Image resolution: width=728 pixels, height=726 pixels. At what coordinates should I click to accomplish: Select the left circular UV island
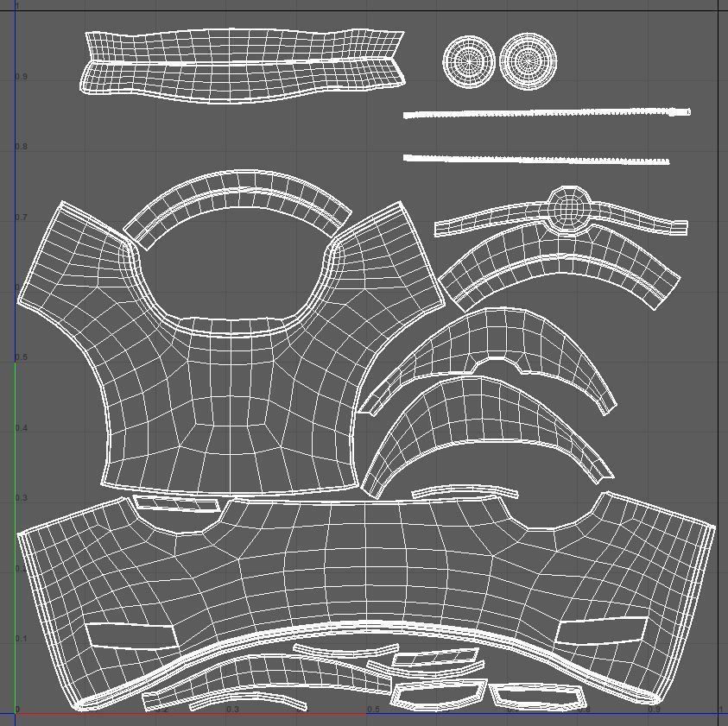(x=469, y=62)
